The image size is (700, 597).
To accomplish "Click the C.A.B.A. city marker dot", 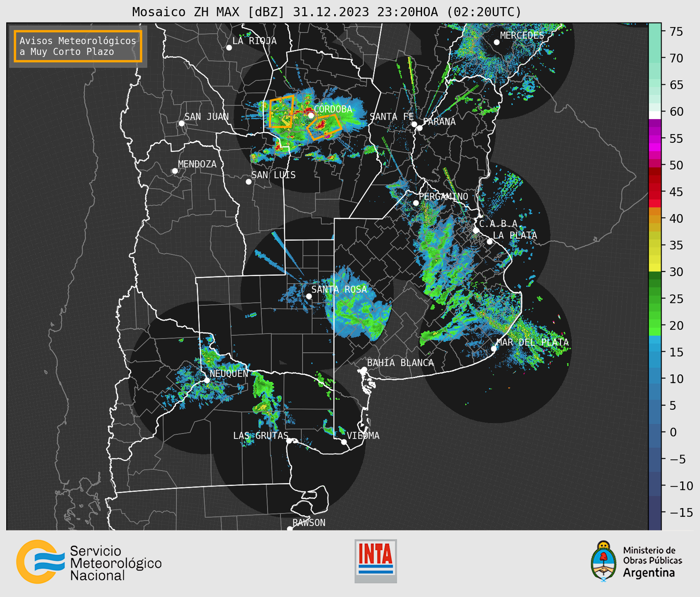I will (x=476, y=230).
